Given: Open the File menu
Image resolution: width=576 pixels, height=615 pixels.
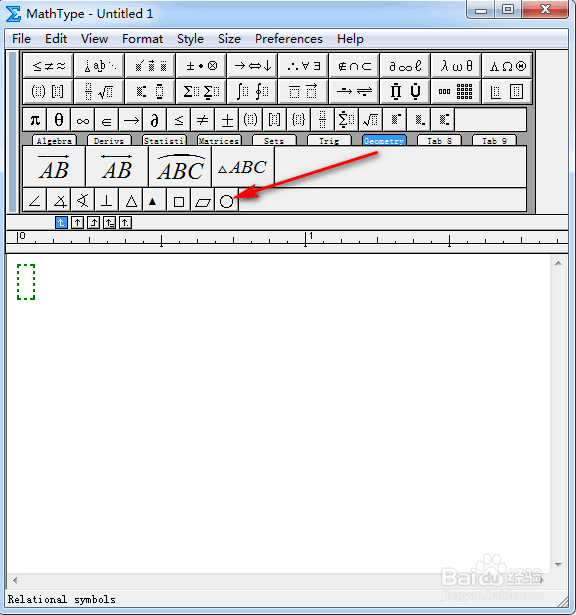Looking at the screenshot, I should (x=21, y=39).
